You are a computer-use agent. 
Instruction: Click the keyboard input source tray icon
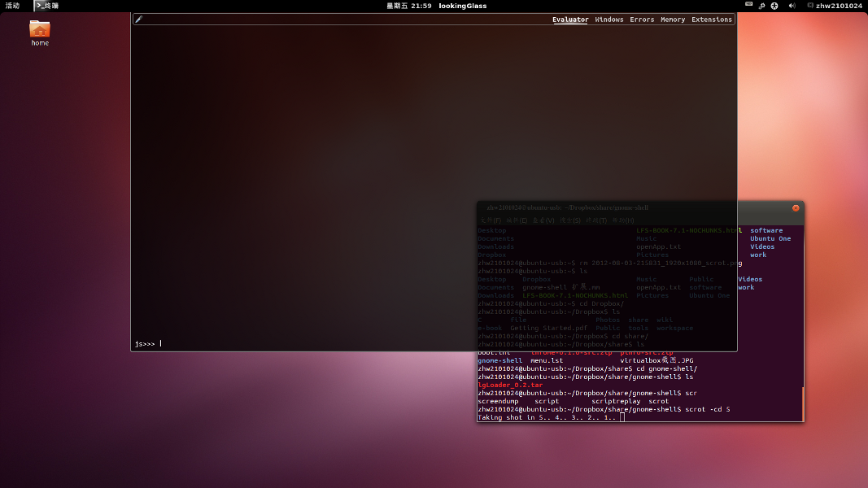point(748,5)
